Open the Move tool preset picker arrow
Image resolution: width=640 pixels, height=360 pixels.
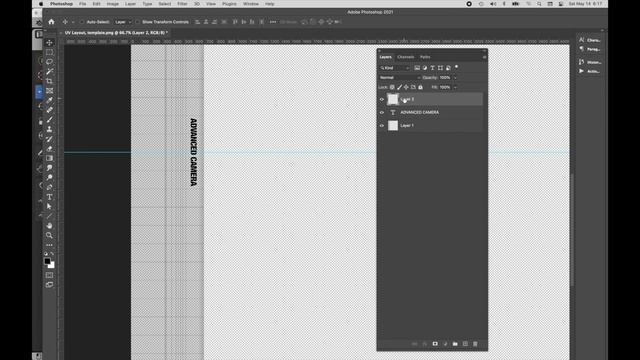pos(73,22)
